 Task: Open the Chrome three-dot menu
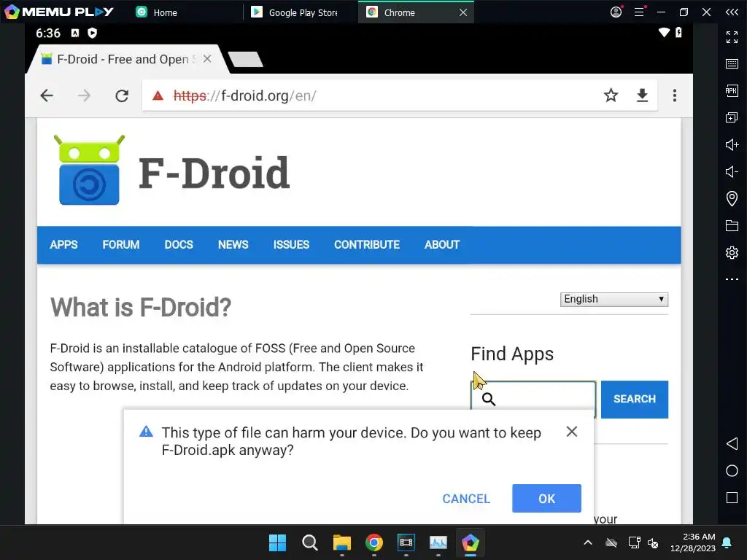click(675, 96)
